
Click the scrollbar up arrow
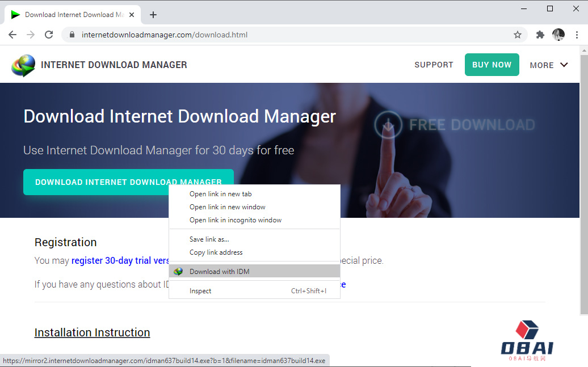pos(584,50)
